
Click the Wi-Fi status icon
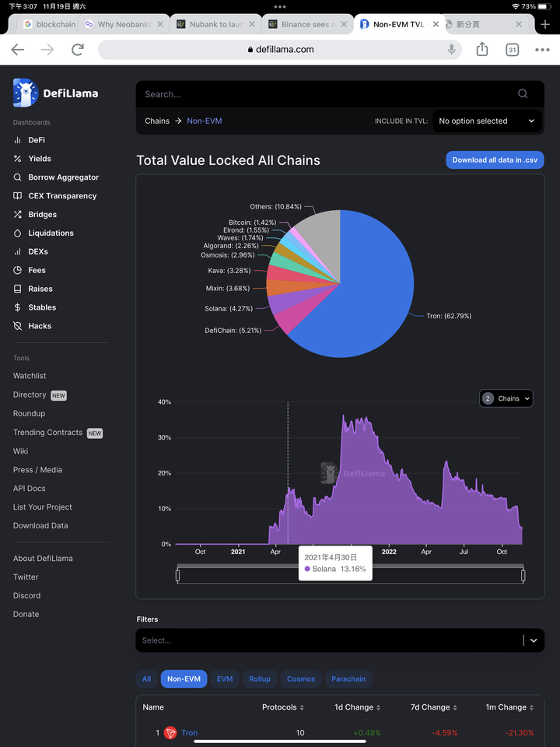tap(515, 7)
